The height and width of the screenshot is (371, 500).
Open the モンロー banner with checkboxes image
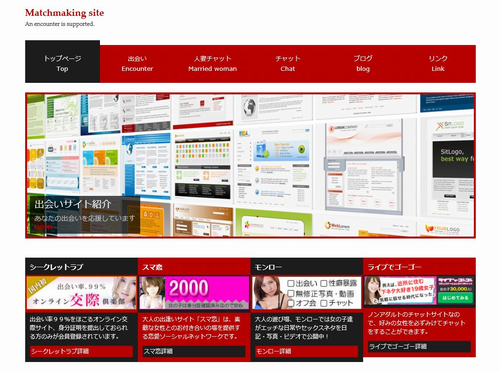tap(307, 293)
